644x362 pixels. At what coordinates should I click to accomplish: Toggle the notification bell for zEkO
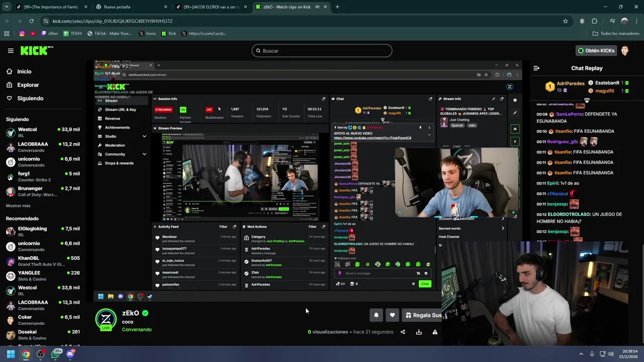click(x=376, y=315)
